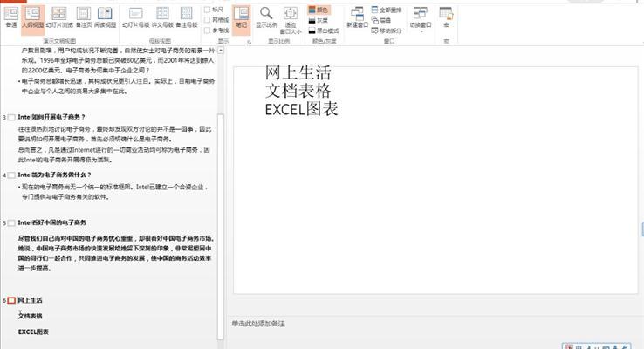Open the Macros (宏) dropdown
644x349 pixels.
point(446,18)
